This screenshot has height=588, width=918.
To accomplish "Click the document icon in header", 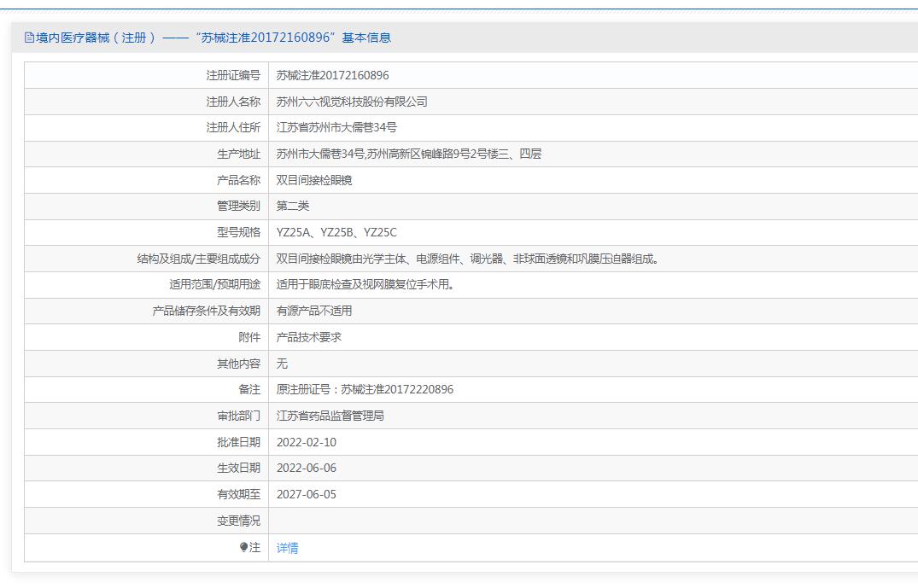I will 29,38.
